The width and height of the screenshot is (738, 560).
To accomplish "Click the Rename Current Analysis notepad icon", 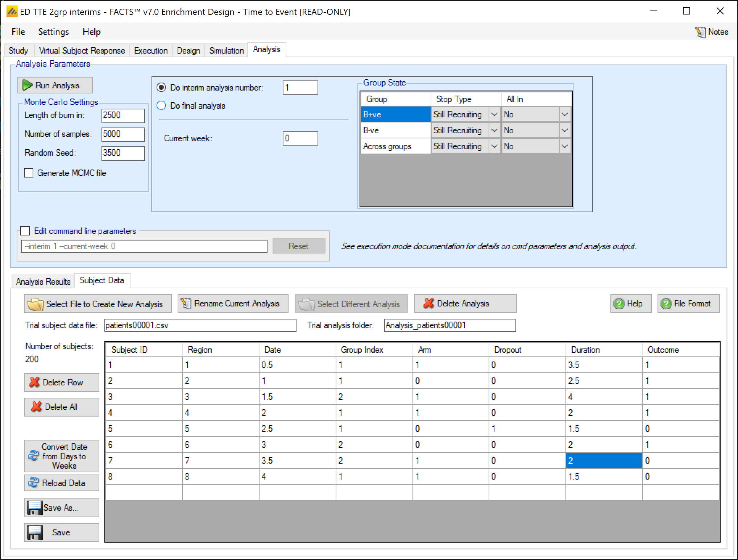I will pyautogui.click(x=186, y=303).
